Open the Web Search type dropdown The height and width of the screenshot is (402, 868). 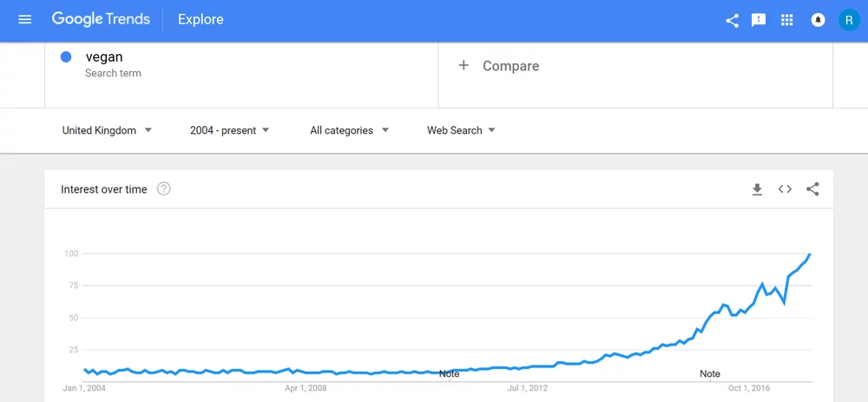click(x=461, y=130)
